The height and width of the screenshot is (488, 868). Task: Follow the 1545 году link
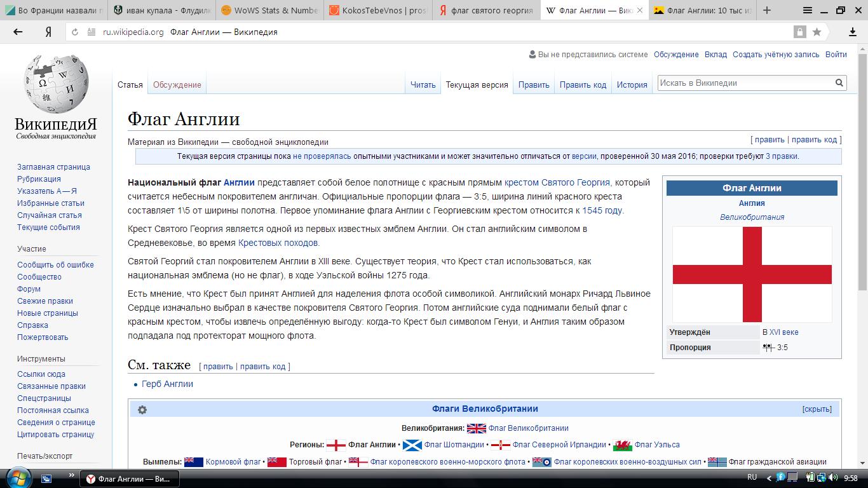[x=602, y=210]
